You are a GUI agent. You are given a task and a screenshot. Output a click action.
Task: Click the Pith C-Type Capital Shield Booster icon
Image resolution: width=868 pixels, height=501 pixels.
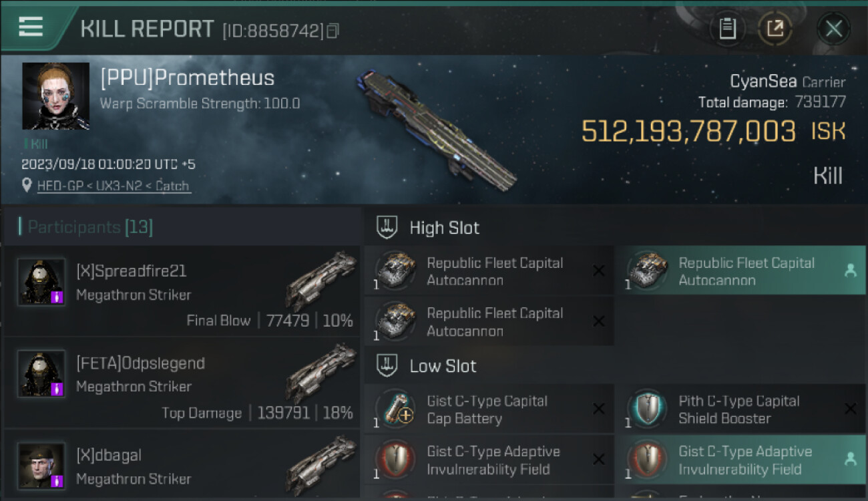point(647,409)
